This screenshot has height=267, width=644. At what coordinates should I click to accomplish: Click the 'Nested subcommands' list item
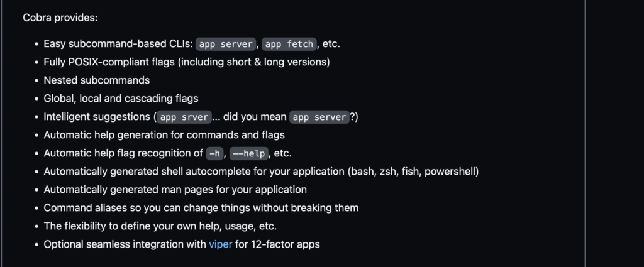(96, 80)
